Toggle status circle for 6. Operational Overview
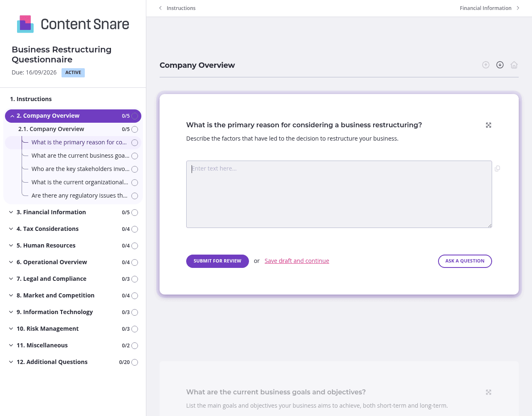The image size is (532, 416). coord(135,262)
